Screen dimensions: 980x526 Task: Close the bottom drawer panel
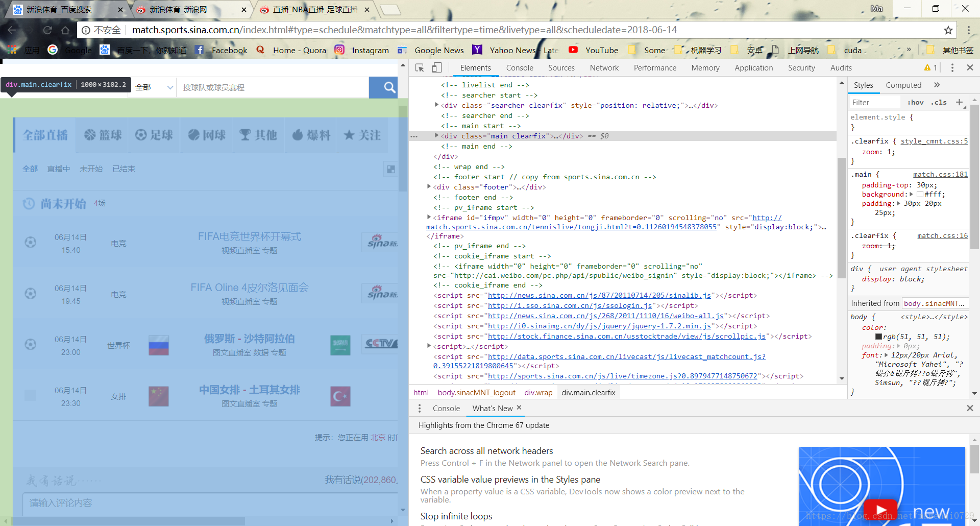970,408
